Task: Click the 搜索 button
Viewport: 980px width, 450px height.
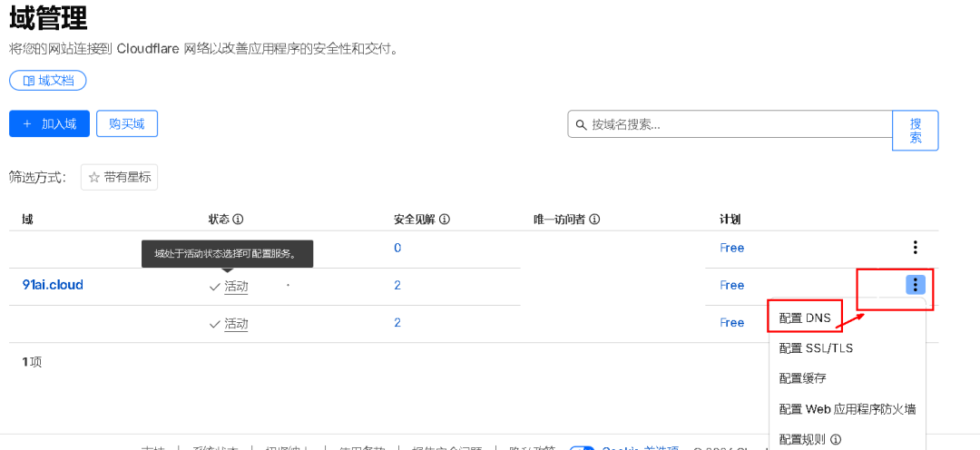Action: pyautogui.click(x=916, y=131)
